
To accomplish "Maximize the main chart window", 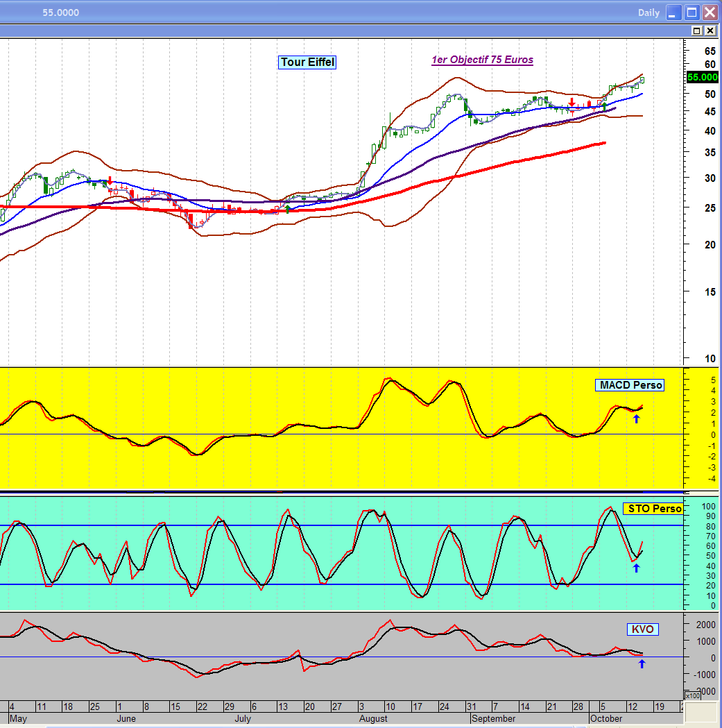I will pyautogui.click(x=691, y=12).
